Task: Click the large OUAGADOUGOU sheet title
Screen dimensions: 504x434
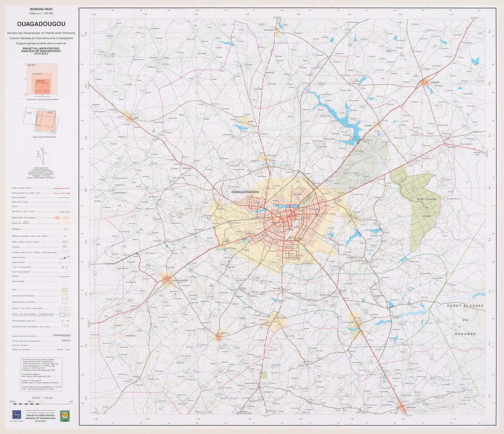Action: point(41,24)
